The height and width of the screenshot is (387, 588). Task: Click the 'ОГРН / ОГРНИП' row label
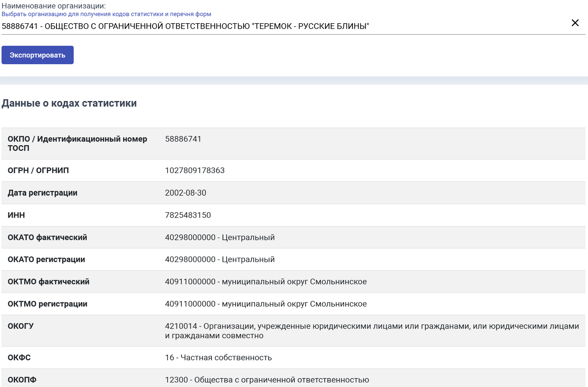click(38, 171)
